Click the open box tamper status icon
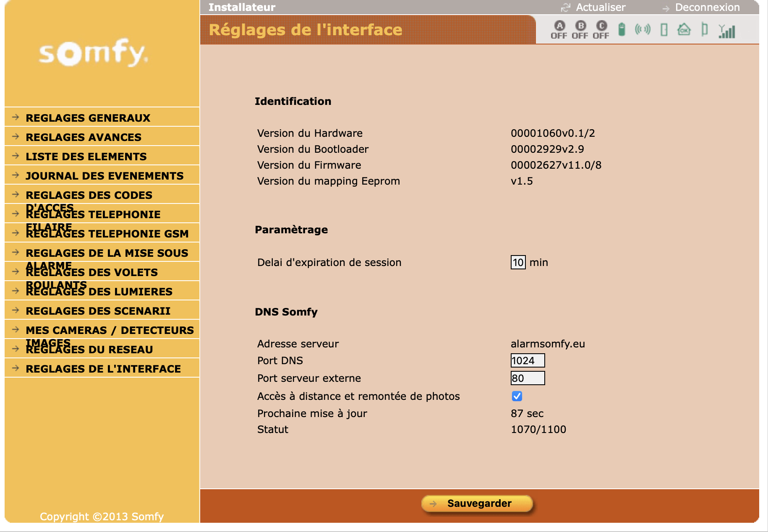768x532 pixels. coord(705,29)
